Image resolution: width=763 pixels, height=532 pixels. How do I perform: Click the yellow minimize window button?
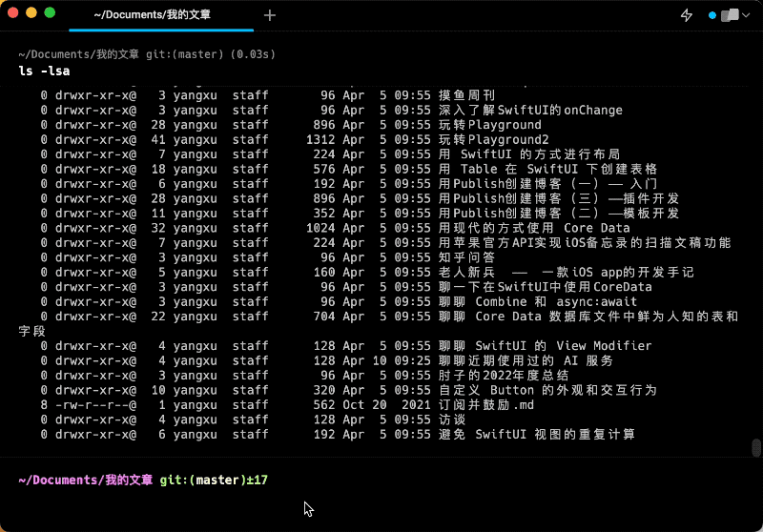(x=31, y=13)
